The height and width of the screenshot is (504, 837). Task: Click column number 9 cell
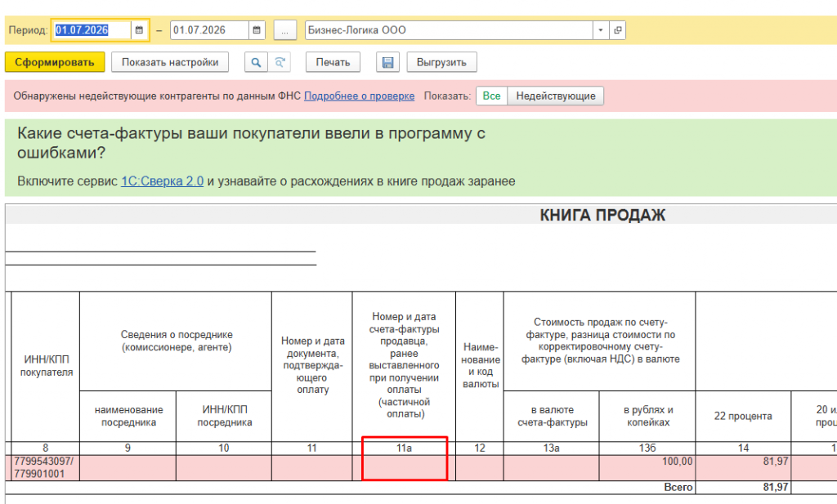coord(128,448)
